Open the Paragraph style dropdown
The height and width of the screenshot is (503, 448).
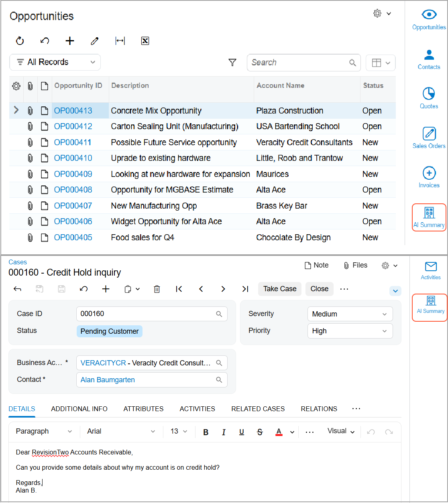44,431
